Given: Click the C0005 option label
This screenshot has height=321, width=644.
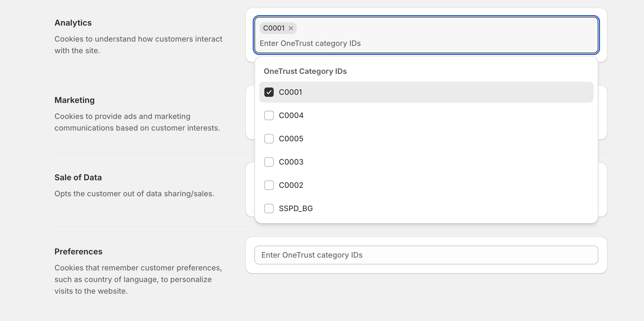Looking at the screenshot, I should coord(291,139).
